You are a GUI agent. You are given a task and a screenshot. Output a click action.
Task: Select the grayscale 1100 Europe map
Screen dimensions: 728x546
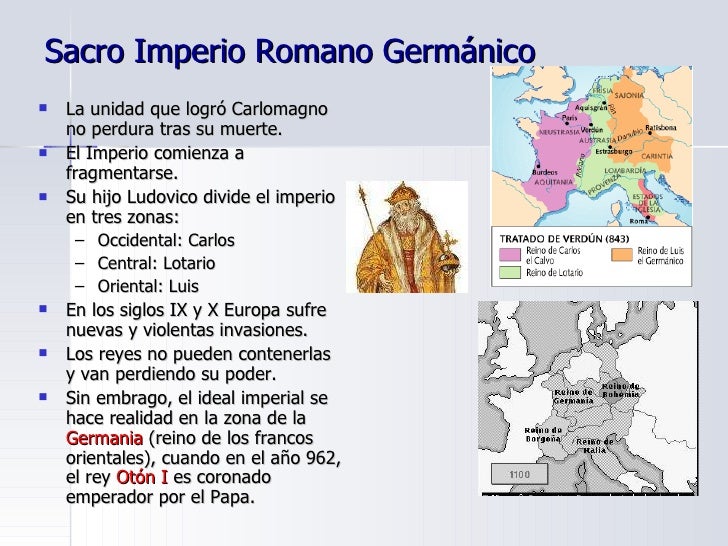[x=588, y=398]
